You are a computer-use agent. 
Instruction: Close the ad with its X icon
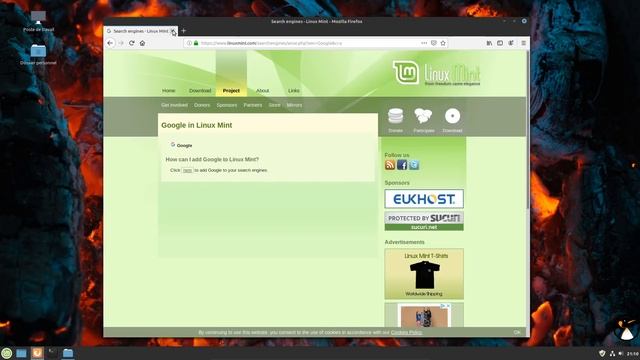pos(448,306)
